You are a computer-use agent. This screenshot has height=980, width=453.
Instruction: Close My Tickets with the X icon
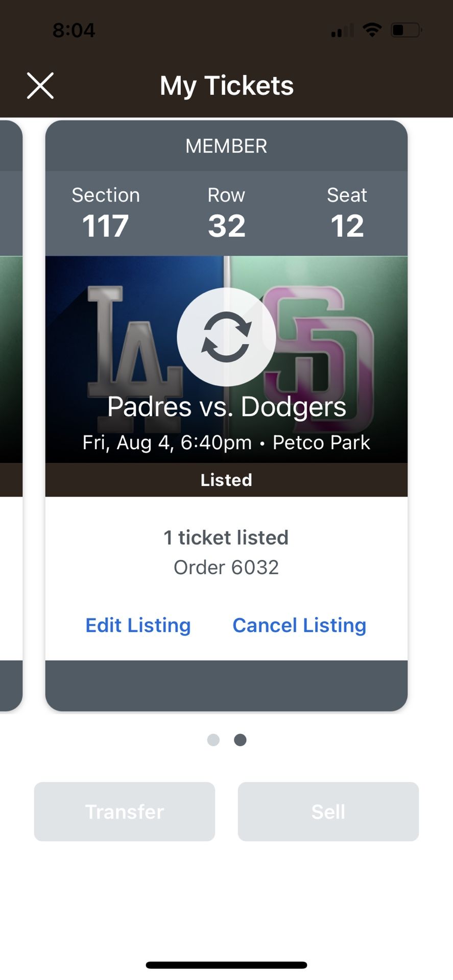click(x=40, y=85)
